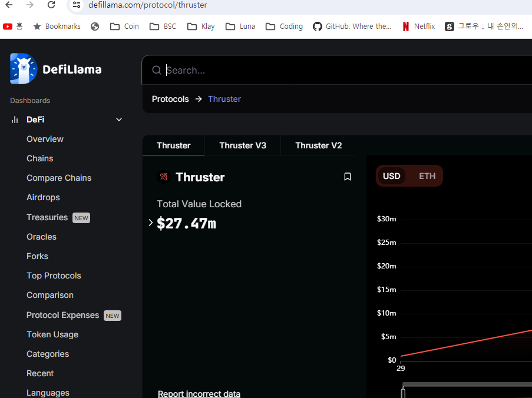Select the Thruster tab
Image resolution: width=532 pixels, height=398 pixels.
[x=173, y=145]
